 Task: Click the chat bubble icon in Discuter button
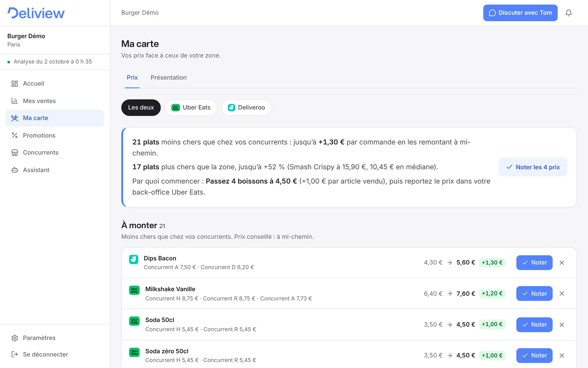point(492,13)
